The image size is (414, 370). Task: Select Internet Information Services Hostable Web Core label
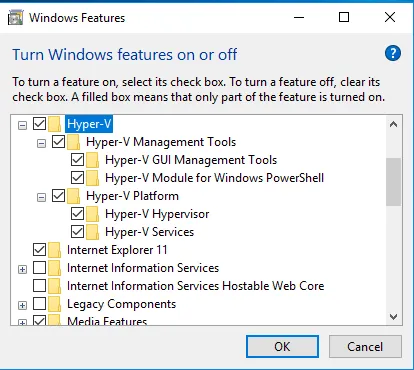point(196,286)
